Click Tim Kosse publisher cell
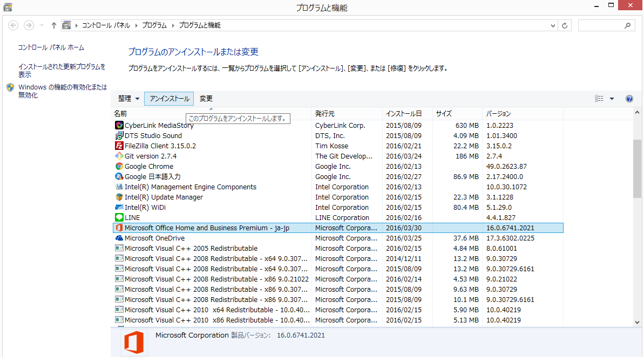Screen dimensions: 644x357 coord(331,146)
